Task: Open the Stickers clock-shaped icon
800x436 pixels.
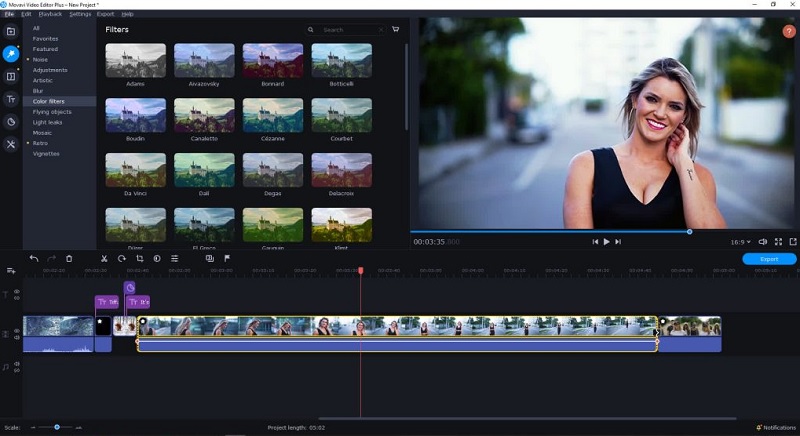Action: (x=11, y=122)
